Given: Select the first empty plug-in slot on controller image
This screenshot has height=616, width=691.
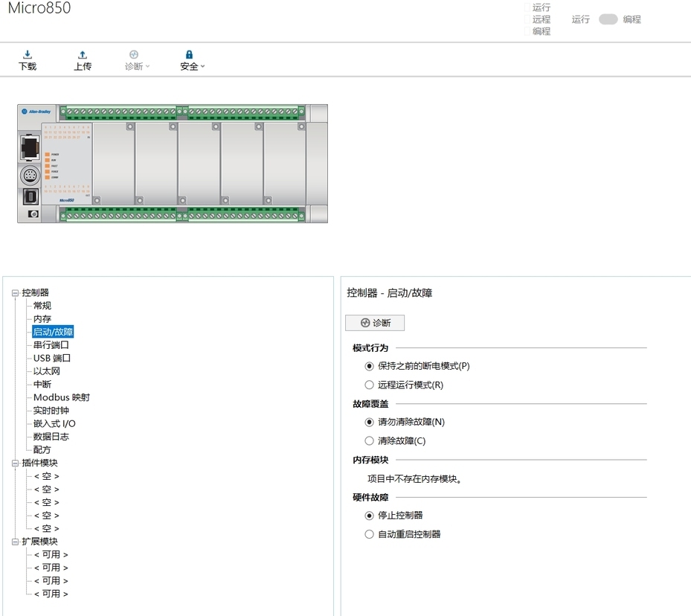Looking at the screenshot, I should (x=113, y=164).
